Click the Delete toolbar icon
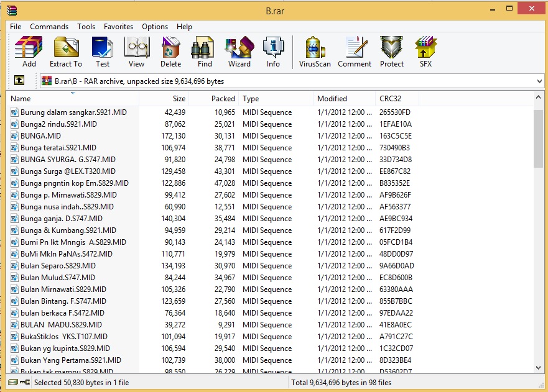Viewport: 548px width, 392px height. 170,52
